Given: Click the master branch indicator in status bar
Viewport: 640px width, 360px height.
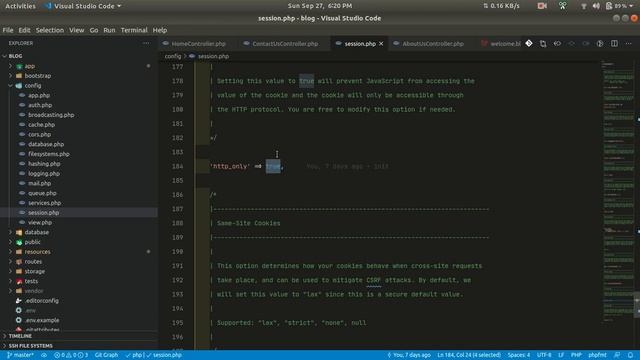Looking at the screenshot, I should (20, 355).
